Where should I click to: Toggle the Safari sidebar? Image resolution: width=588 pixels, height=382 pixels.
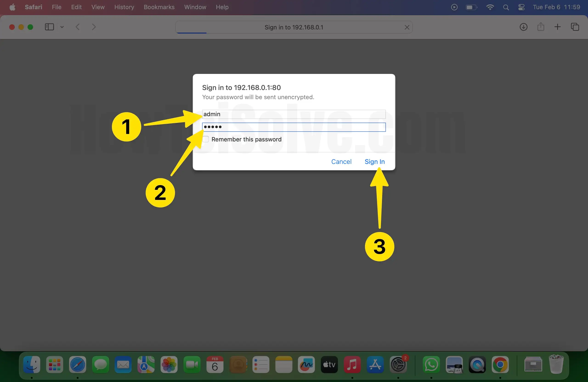(49, 27)
